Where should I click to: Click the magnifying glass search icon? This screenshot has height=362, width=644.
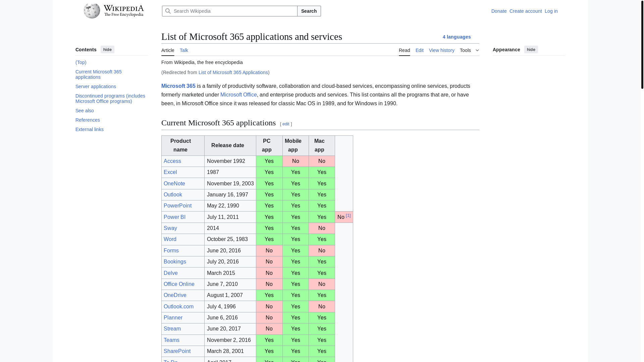[x=168, y=11]
